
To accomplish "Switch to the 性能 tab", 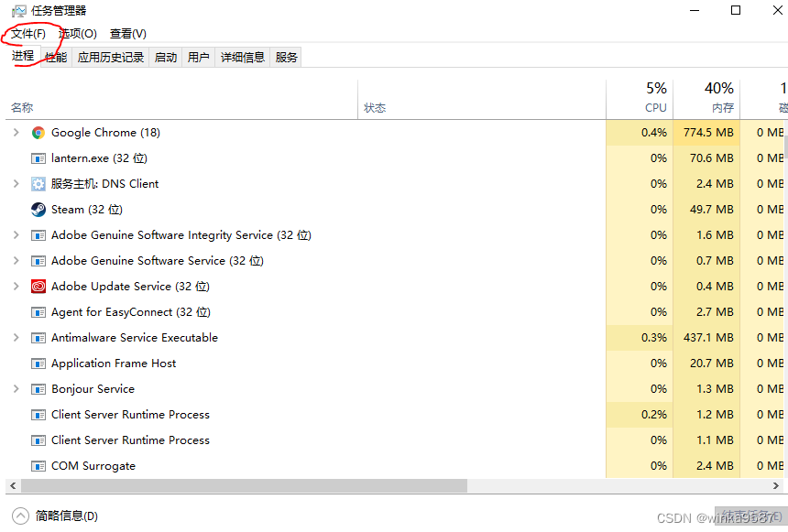I will pyautogui.click(x=56, y=58).
